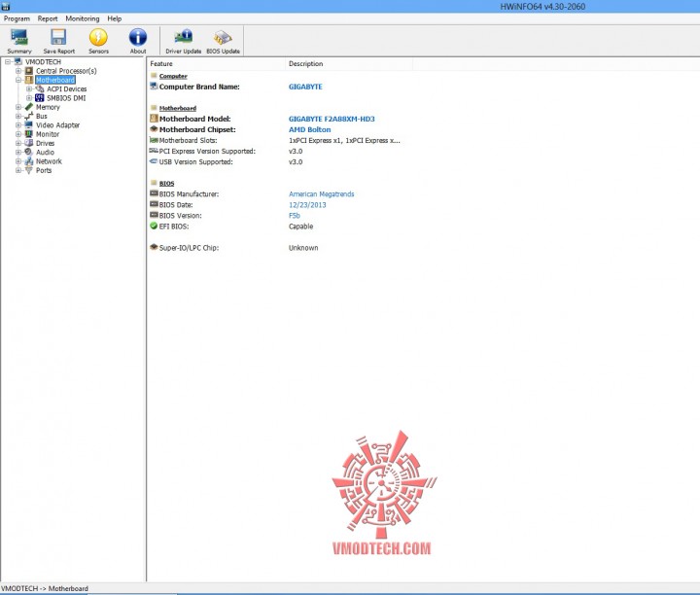Click the About info icon
The height and width of the screenshot is (595, 700).
pos(138,38)
